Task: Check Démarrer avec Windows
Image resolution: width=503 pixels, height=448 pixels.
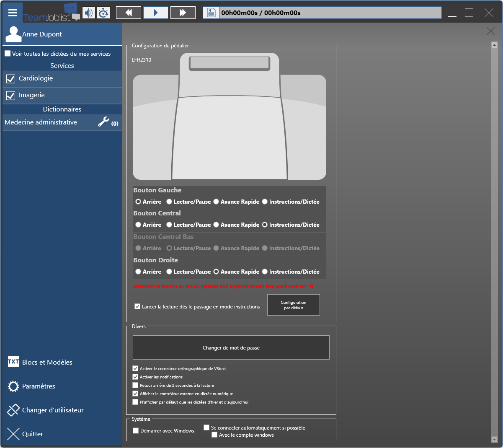Action: 136,430
